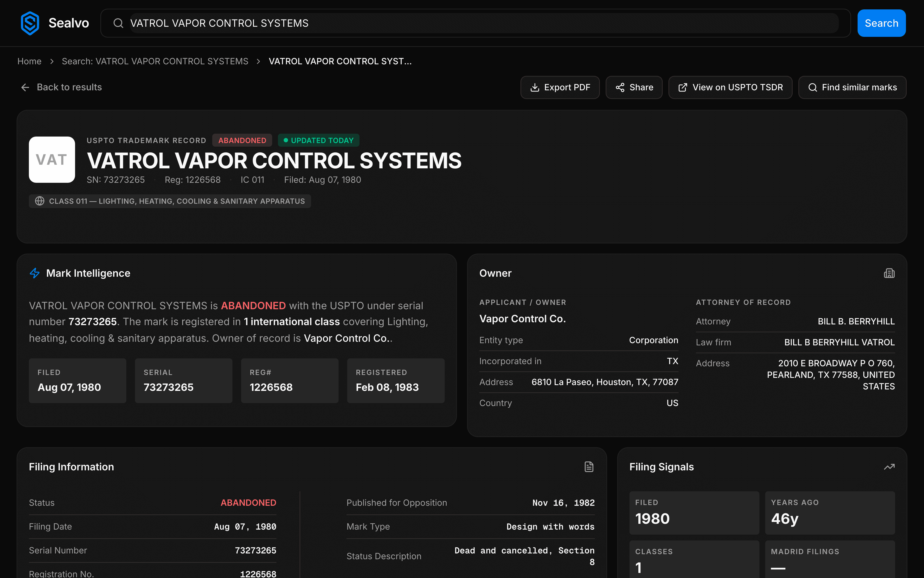924x578 pixels.
Task: Click the SN: 73273265 text under title
Action: 116,180
